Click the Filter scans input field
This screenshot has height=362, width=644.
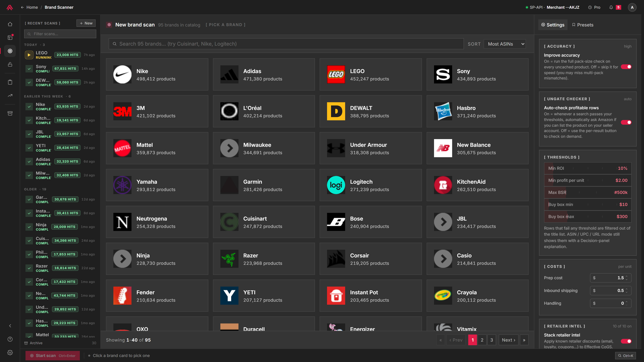60,34
